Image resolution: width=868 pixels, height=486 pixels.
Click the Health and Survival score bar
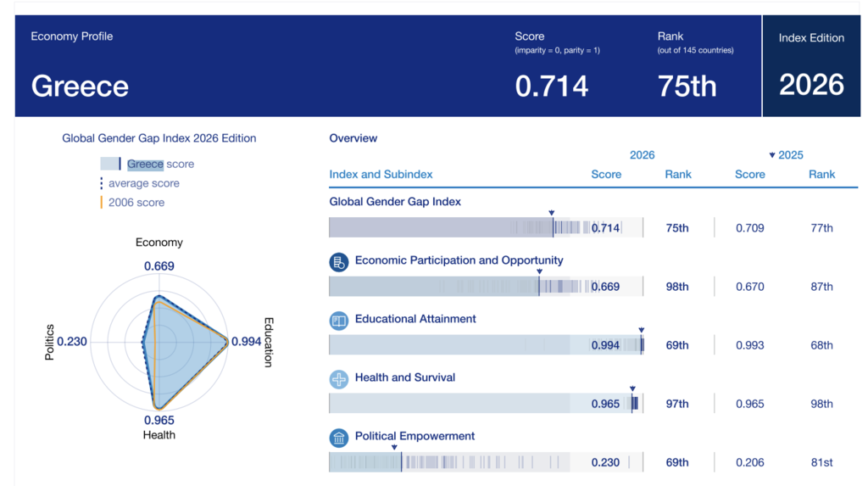click(x=486, y=404)
